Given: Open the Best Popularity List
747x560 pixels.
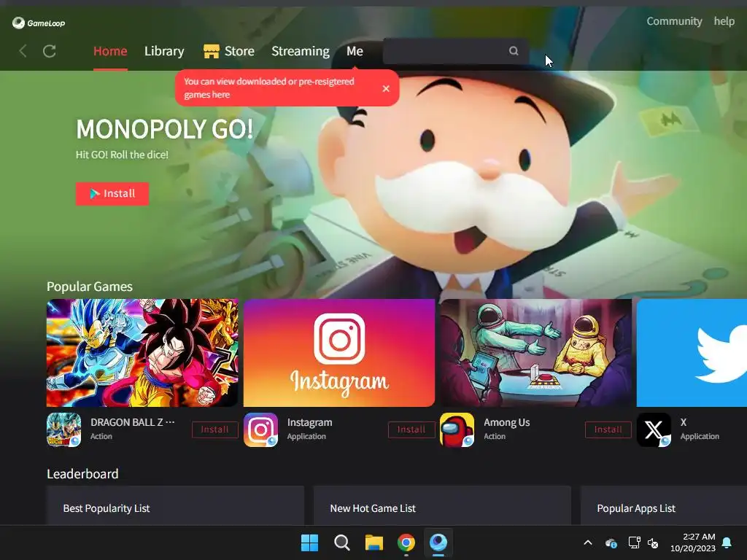Looking at the screenshot, I should point(175,505).
